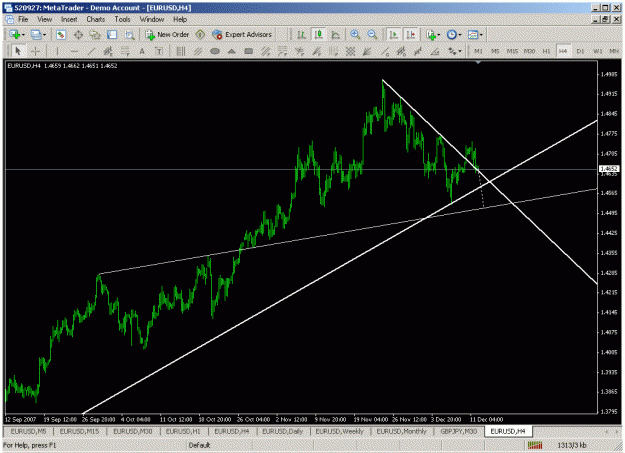
Task: Draw a horizontal line
Action: click(x=74, y=51)
